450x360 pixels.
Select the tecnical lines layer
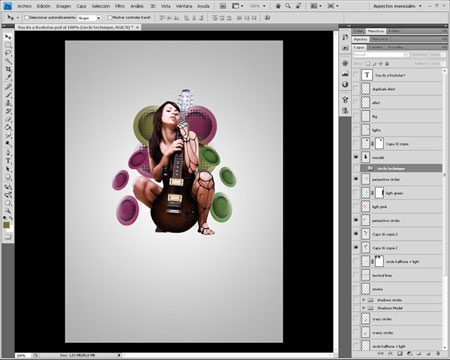(x=397, y=275)
